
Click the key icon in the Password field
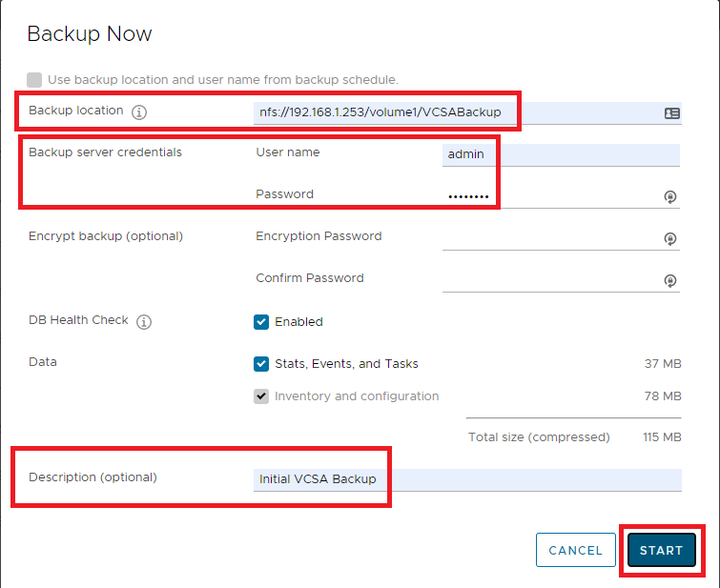pos(670,196)
